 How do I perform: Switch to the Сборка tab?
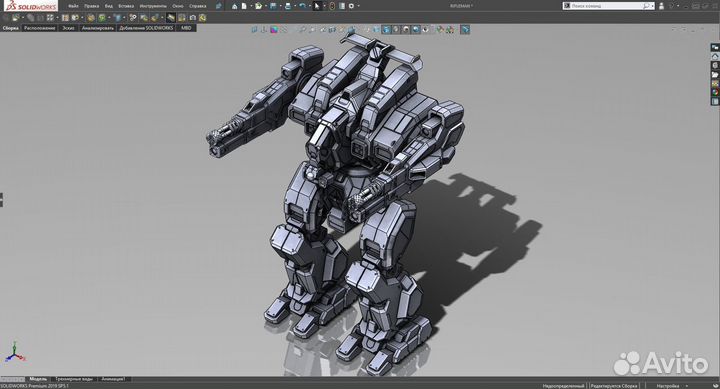11,28
